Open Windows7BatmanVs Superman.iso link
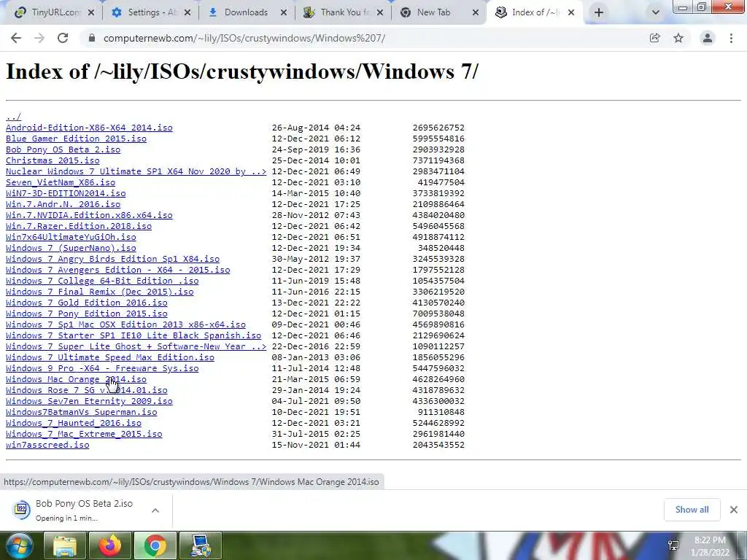Screen dimensions: 747x560 (x=82, y=413)
